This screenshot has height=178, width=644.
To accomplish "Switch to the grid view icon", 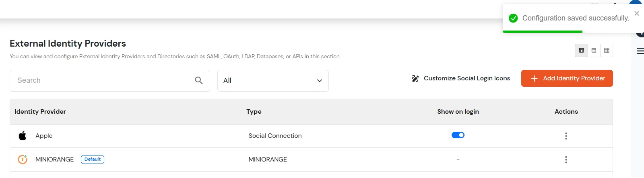I will [x=607, y=51].
